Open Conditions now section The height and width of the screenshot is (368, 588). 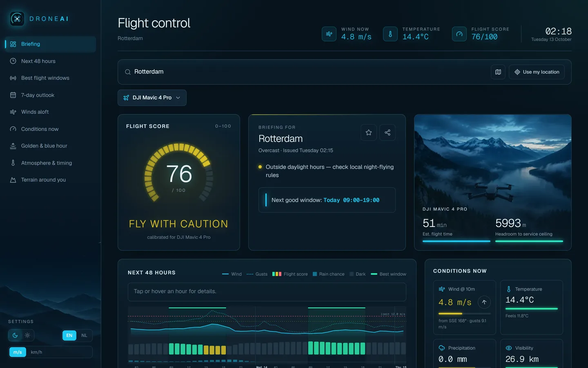(50, 129)
